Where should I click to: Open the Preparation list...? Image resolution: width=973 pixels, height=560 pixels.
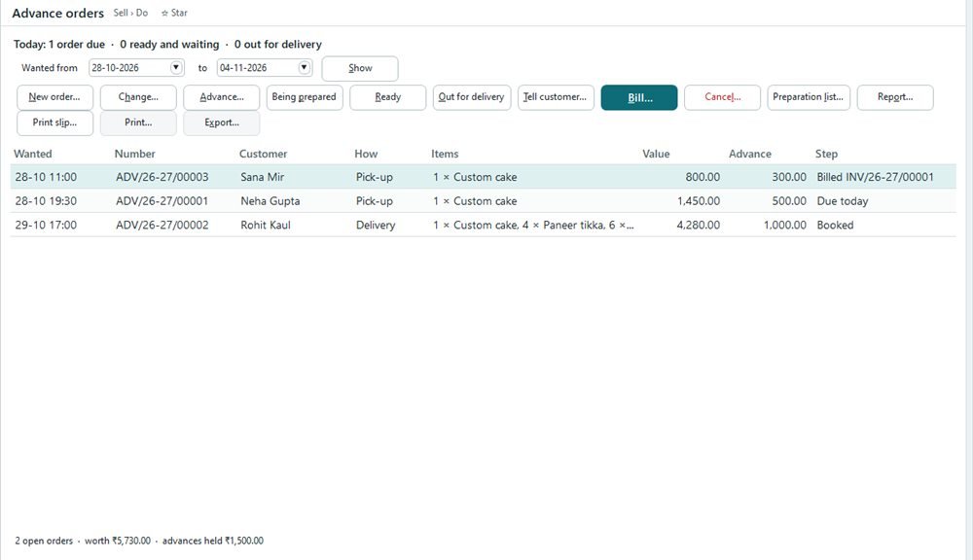(809, 97)
